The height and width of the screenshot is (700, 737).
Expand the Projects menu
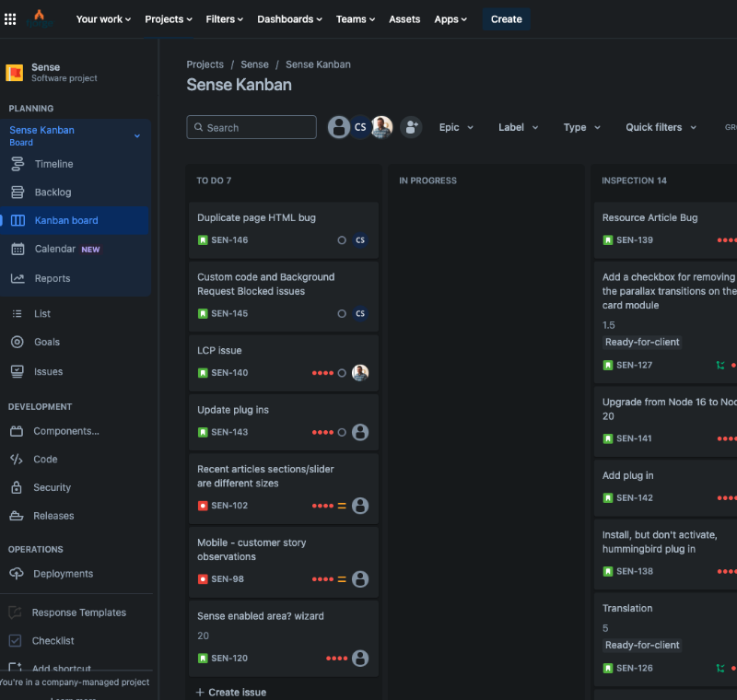tap(169, 19)
